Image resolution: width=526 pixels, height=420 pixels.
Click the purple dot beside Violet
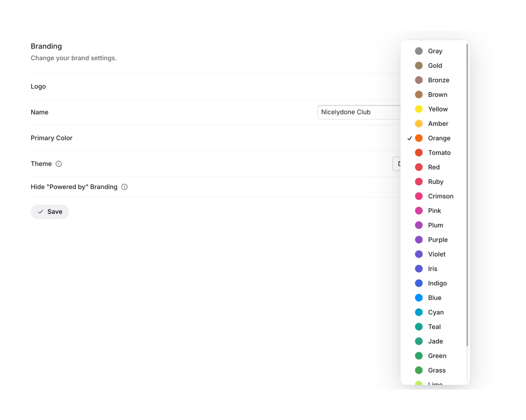[x=419, y=254]
